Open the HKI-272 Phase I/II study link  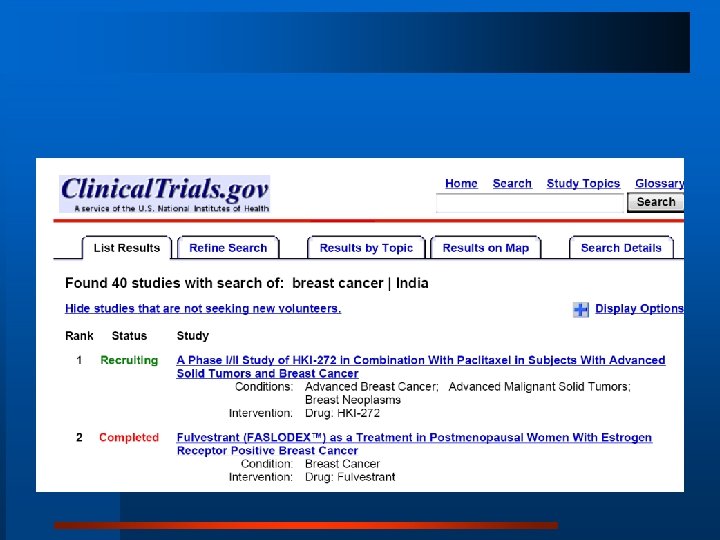click(x=421, y=366)
